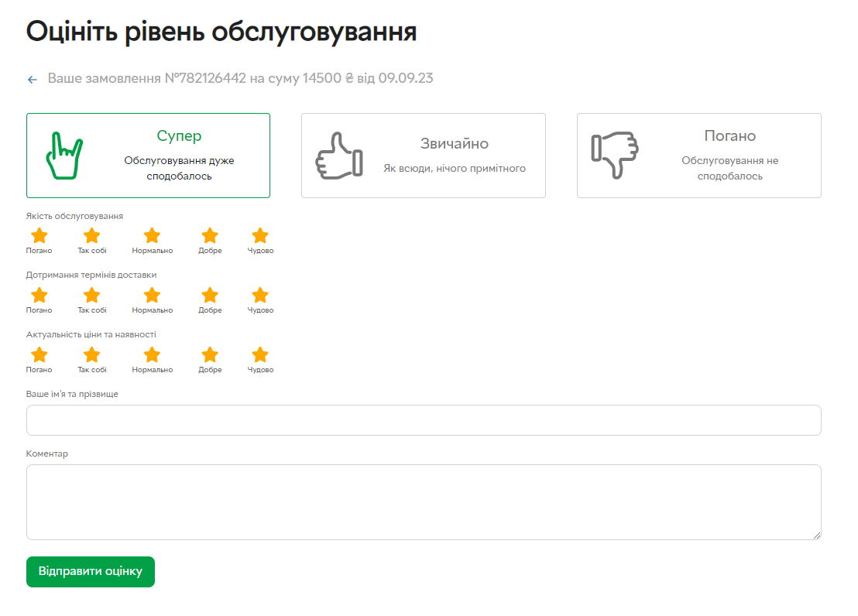Click inside the Коментар text area
Image resolution: width=858 pixels, height=616 pixels.
pyautogui.click(x=424, y=501)
